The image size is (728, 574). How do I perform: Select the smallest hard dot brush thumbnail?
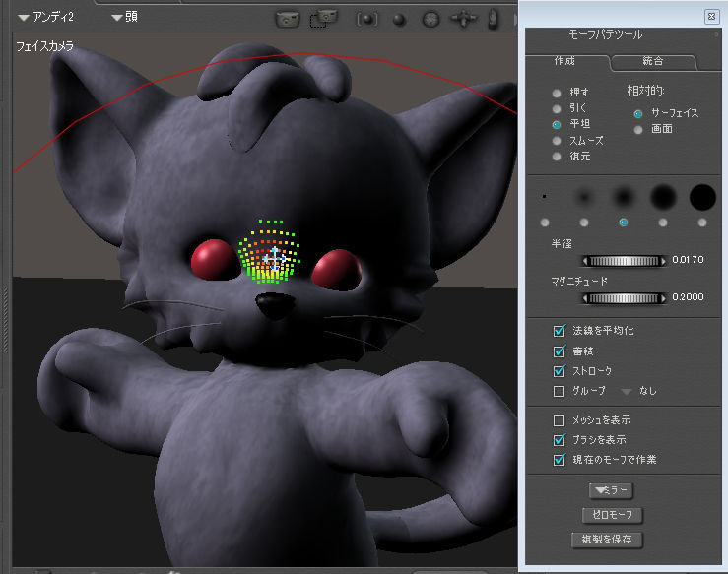click(x=544, y=197)
